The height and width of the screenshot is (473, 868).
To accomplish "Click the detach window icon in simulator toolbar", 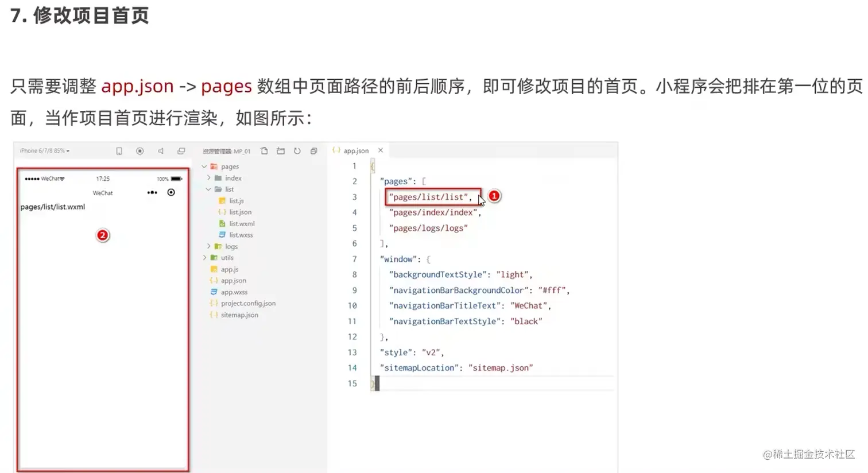I will tap(181, 151).
